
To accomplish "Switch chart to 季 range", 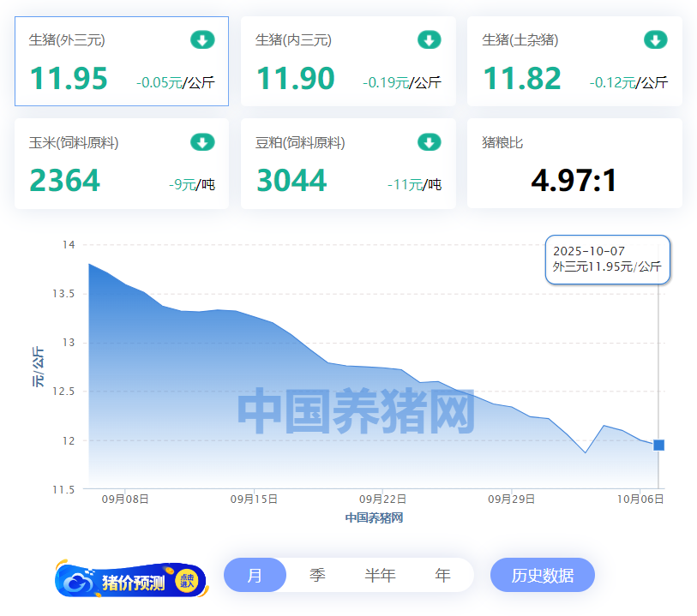I will coord(317,575).
